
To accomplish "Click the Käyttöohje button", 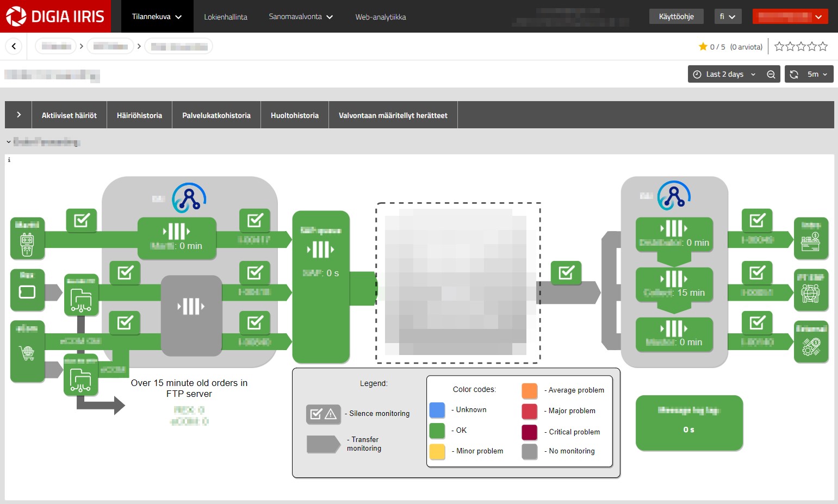I will point(676,16).
